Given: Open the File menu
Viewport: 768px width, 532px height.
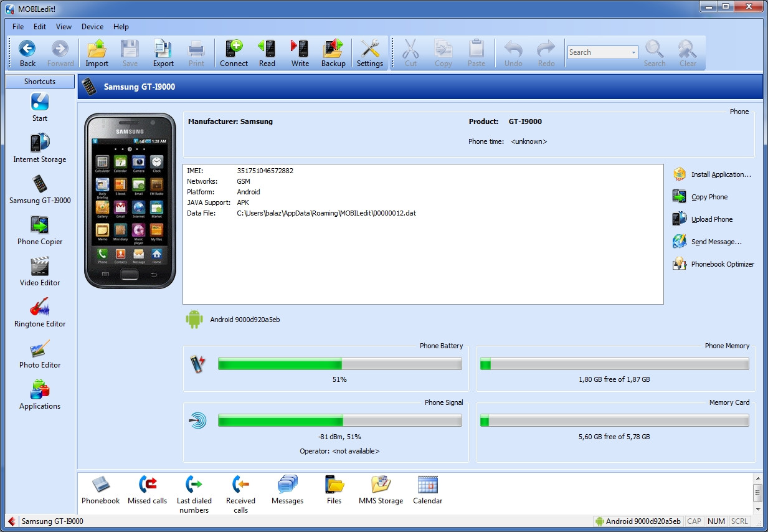Looking at the screenshot, I should [18, 27].
